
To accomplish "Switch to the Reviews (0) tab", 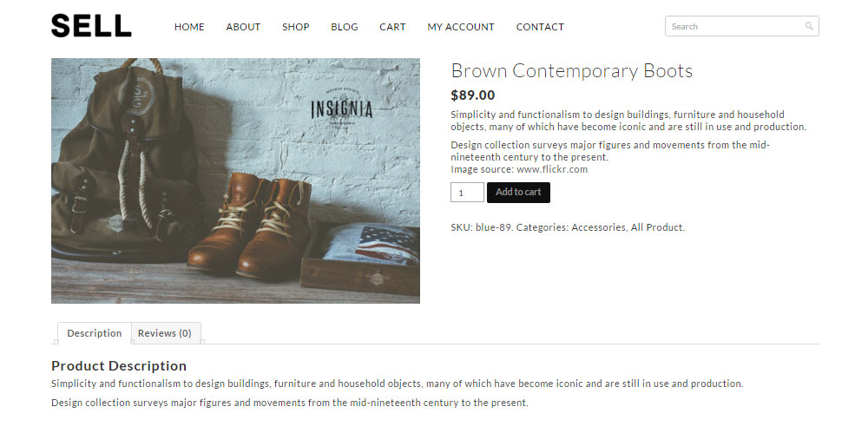I will pos(165,333).
